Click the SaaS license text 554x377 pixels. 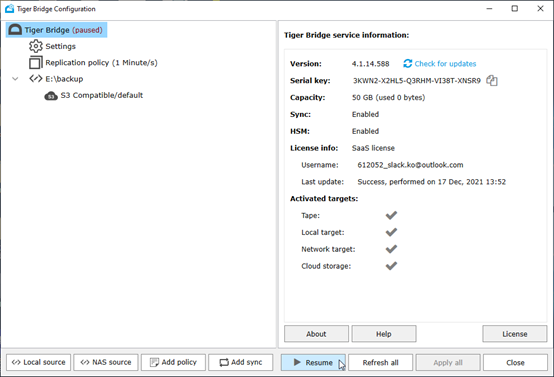(373, 148)
